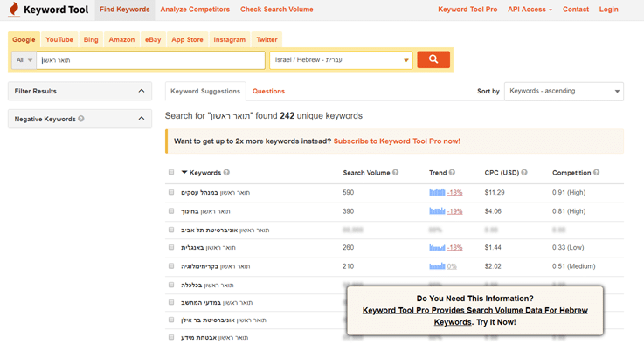The width and height of the screenshot is (644, 344).
Task: Click the 0.33 (Low) competition value
Action: [x=568, y=248]
